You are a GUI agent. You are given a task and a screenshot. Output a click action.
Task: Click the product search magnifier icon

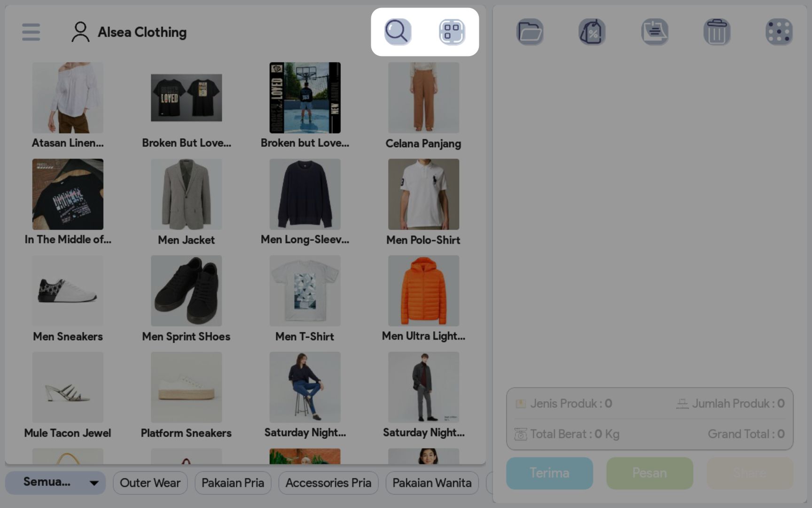[x=398, y=32]
